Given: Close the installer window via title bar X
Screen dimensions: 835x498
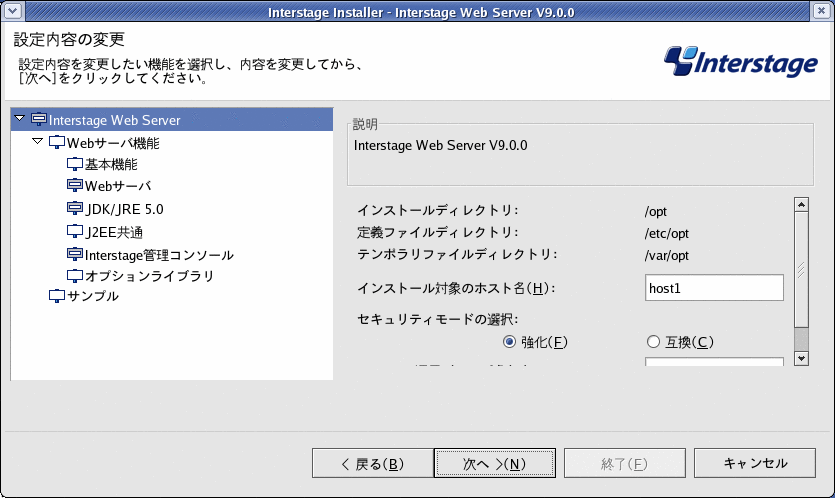Looking at the screenshot, I should pos(822,10).
